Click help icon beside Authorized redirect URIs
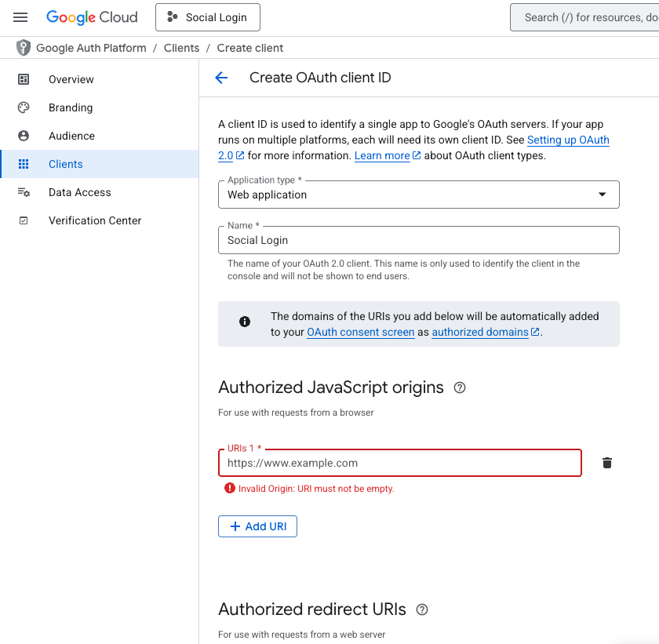Viewport: 659px width, 644px height. point(422,609)
